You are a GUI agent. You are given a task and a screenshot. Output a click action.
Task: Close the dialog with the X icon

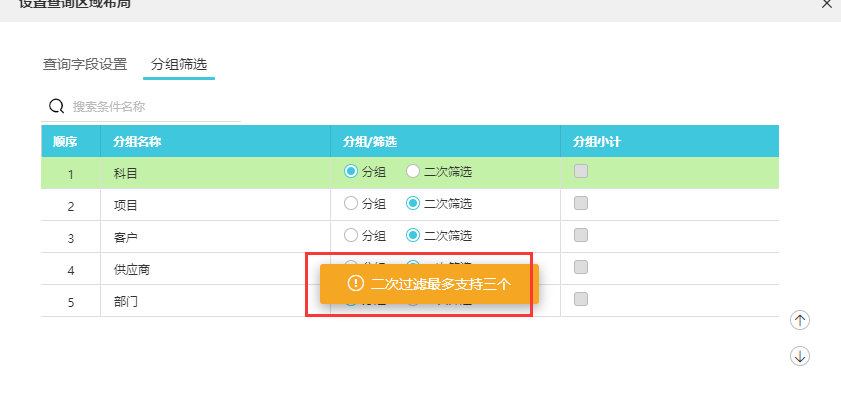click(827, 3)
